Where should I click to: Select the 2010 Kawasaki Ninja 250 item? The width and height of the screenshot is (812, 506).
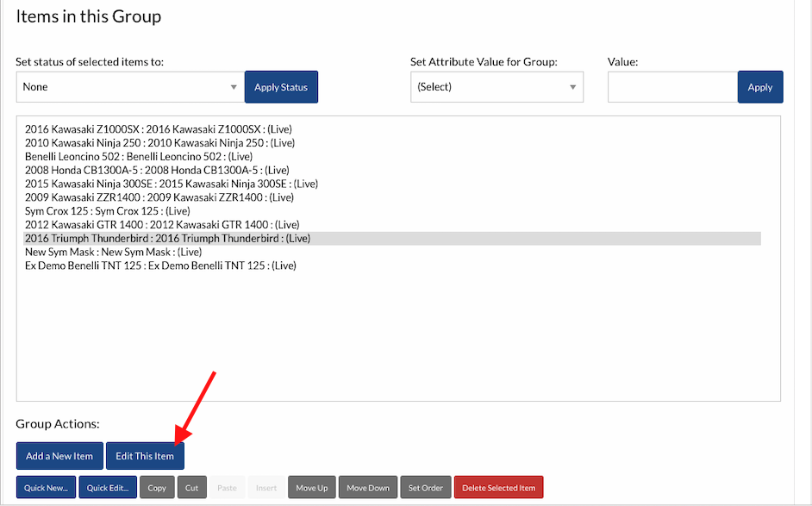[159, 143]
